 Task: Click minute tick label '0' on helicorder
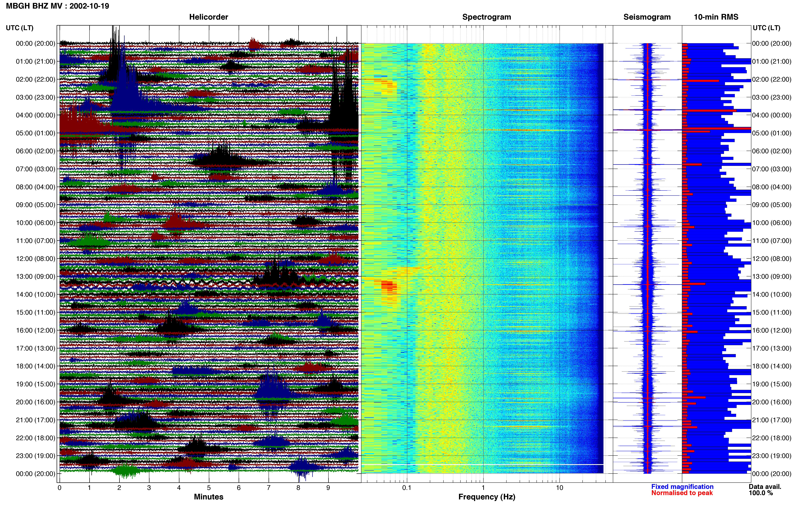pyautogui.click(x=59, y=488)
